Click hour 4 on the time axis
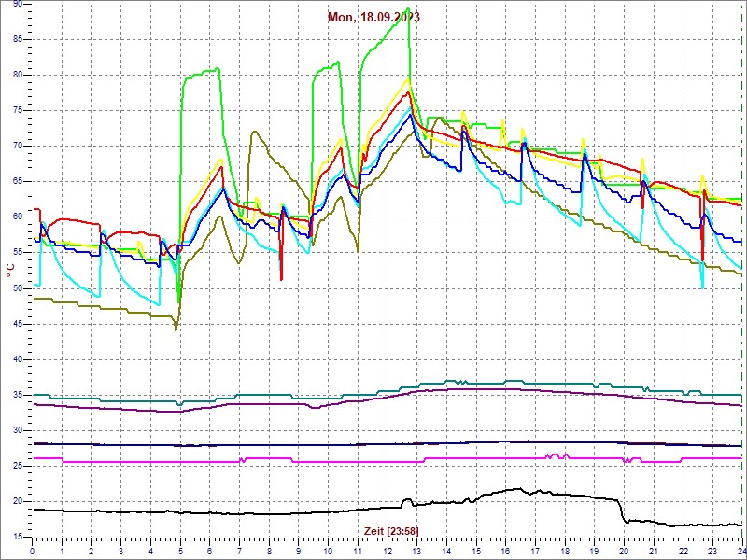Screen dimensions: 747x560 pos(150,551)
